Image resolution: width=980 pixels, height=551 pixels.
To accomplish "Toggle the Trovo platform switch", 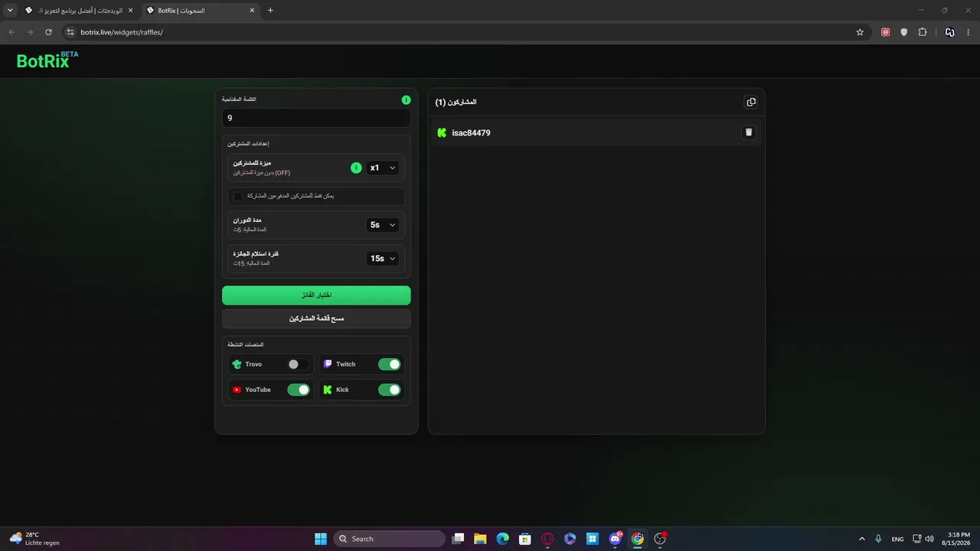I will [299, 364].
